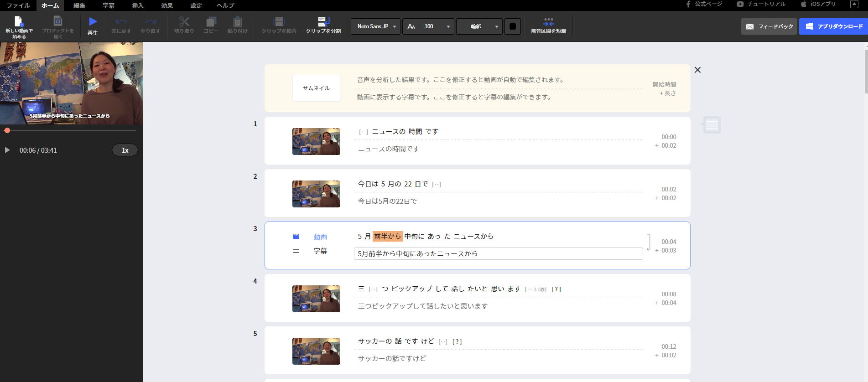
Task: Click the subtitle card icon beside clip 1
Action: tap(712, 124)
